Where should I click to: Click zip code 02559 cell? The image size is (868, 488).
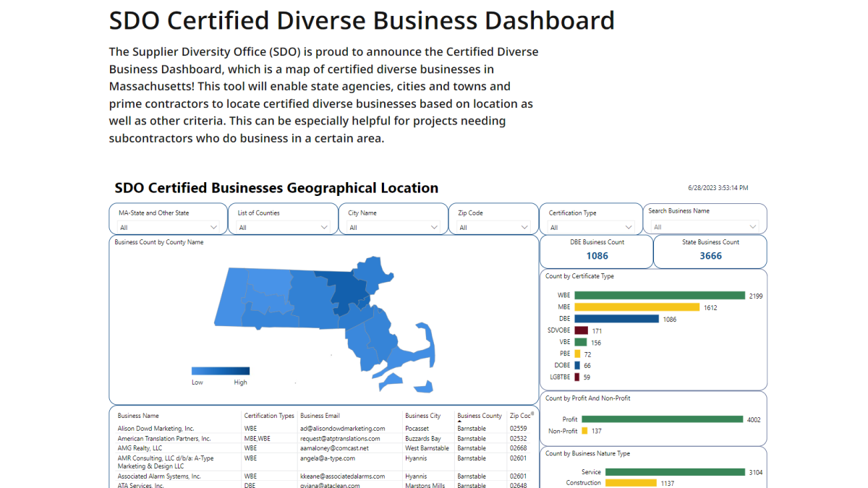click(518, 429)
